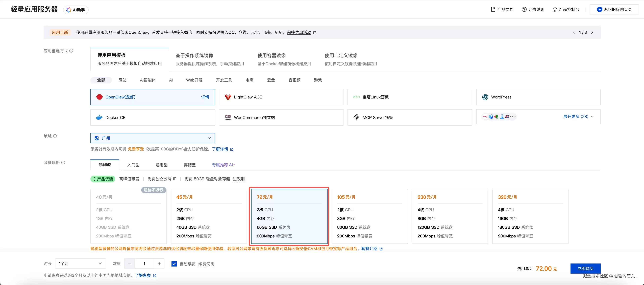
Task: Click the 计费说明 question mark icon
Action: (524, 10)
